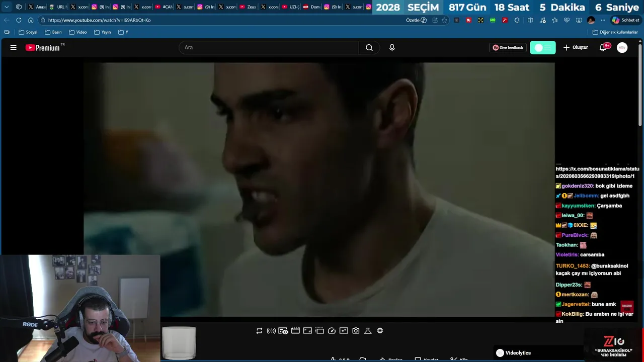Switch to the #CAN YouTube tab

pyautogui.click(x=164, y=7)
